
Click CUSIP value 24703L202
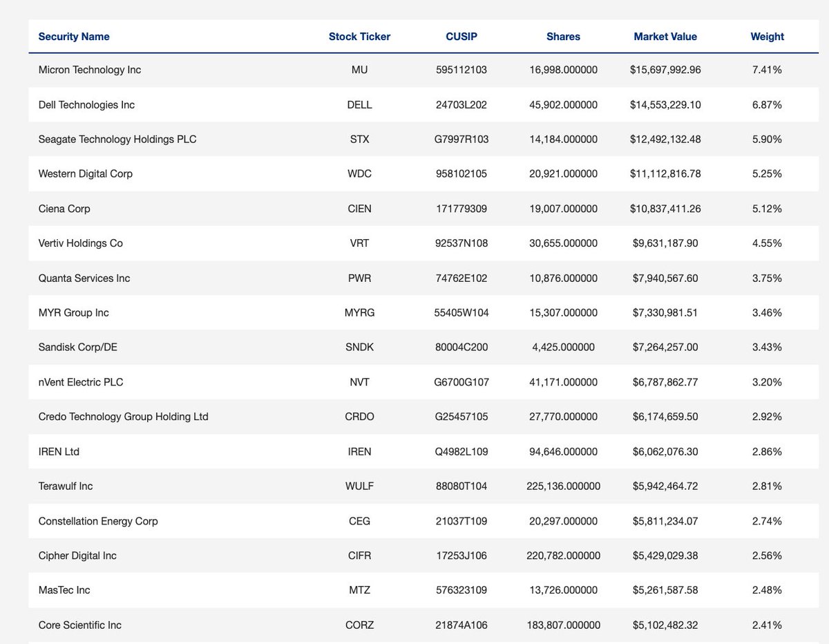461,105
